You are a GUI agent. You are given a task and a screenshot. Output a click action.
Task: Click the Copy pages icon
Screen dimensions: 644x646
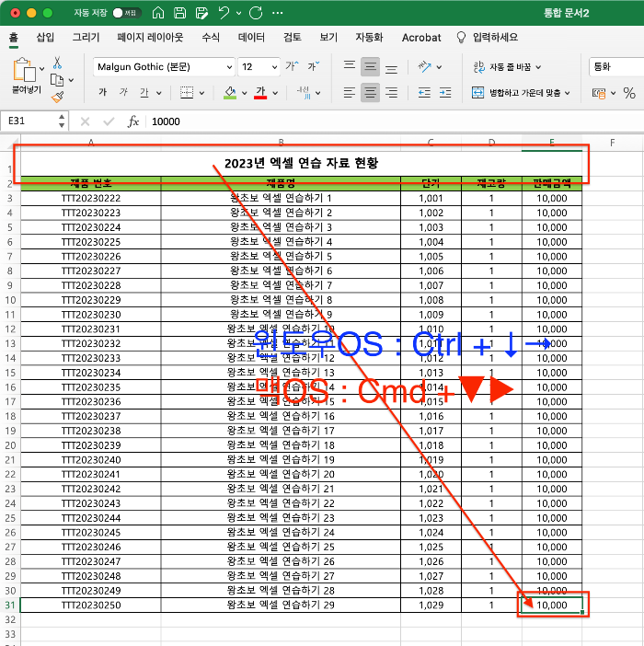pos(56,80)
